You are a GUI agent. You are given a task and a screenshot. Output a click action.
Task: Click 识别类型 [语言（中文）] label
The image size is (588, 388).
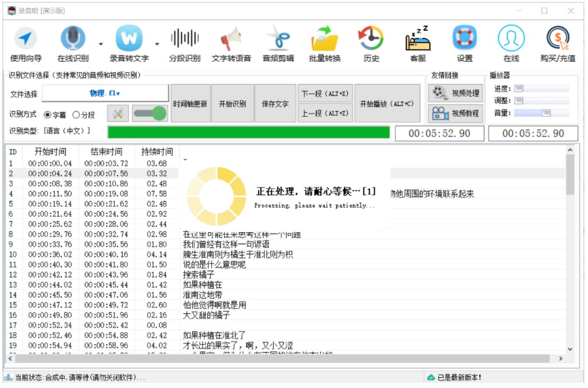pos(50,131)
